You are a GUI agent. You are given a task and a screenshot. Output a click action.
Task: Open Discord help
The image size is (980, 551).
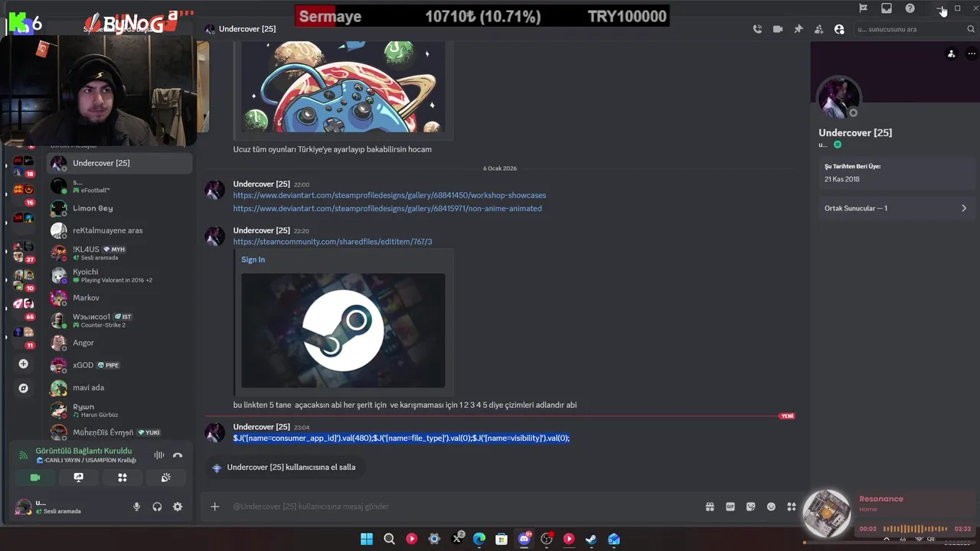[x=910, y=8]
